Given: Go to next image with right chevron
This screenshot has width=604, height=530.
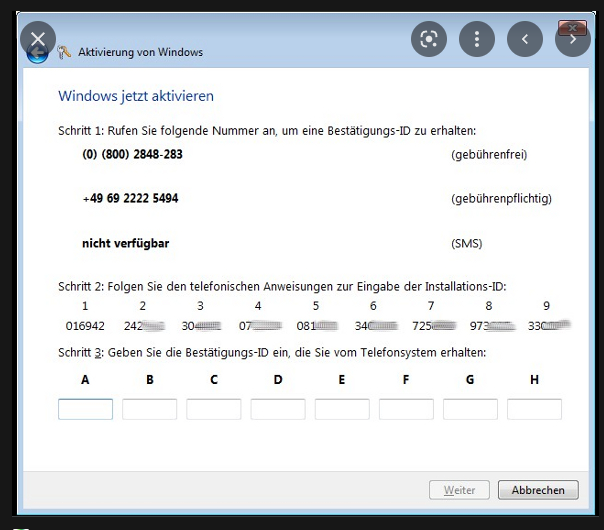Looking at the screenshot, I should (x=573, y=39).
